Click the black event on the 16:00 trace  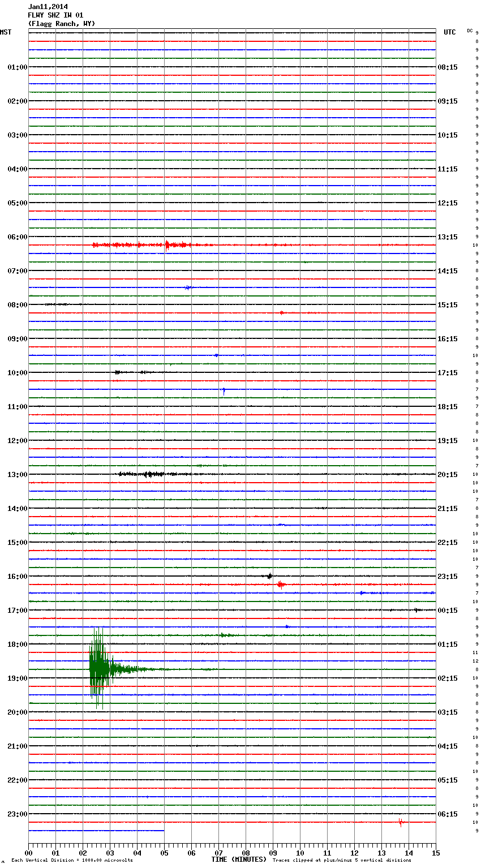point(270,576)
